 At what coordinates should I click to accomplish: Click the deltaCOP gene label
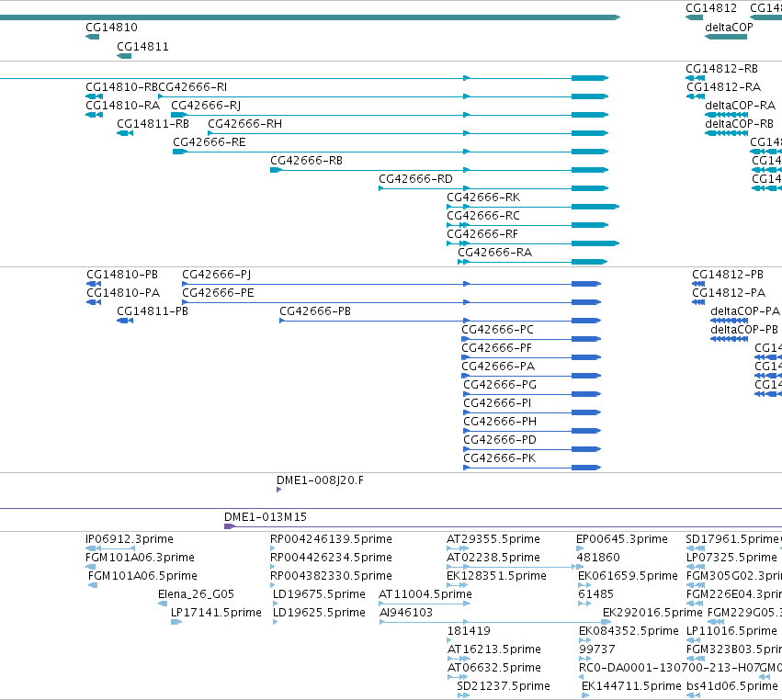coord(729,28)
